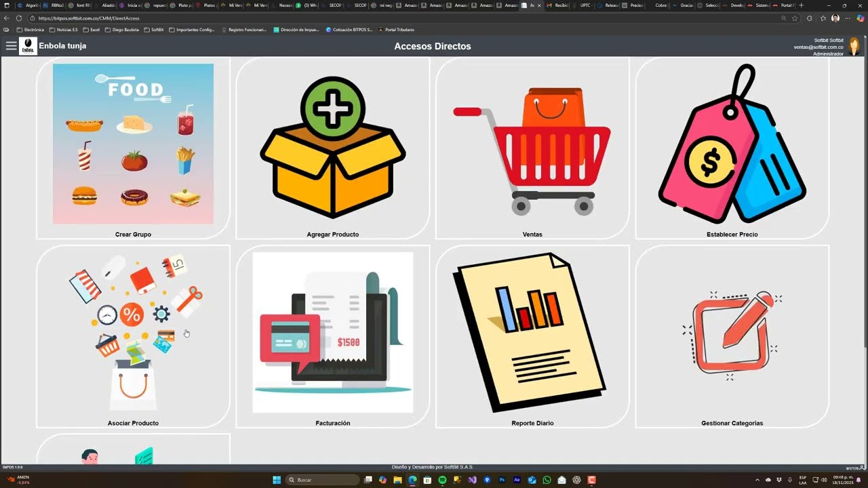
Task: Open Facturación receipt icon
Action: point(332,332)
